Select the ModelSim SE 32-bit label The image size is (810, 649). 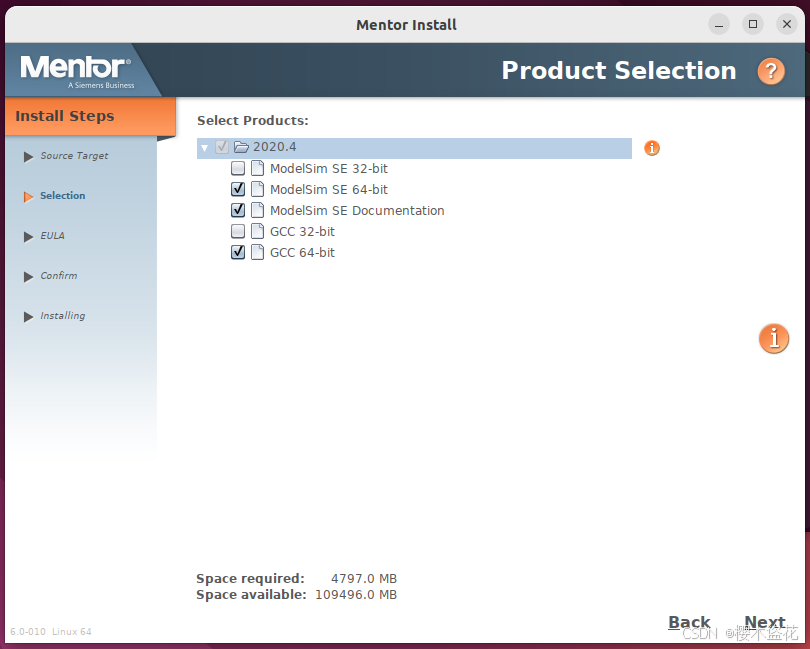(x=329, y=168)
